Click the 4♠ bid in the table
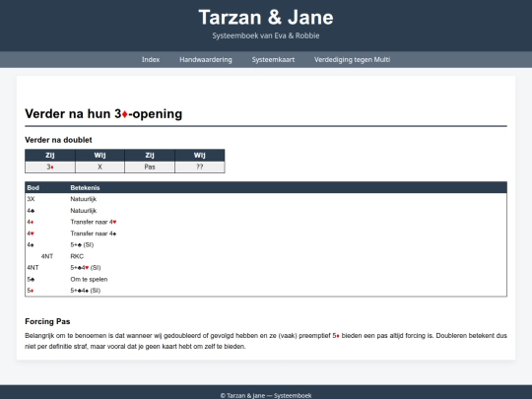Screen dimensions: 532x399 (x=31, y=245)
